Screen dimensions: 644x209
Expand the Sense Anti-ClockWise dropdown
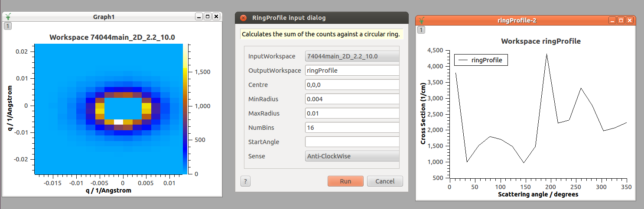352,156
